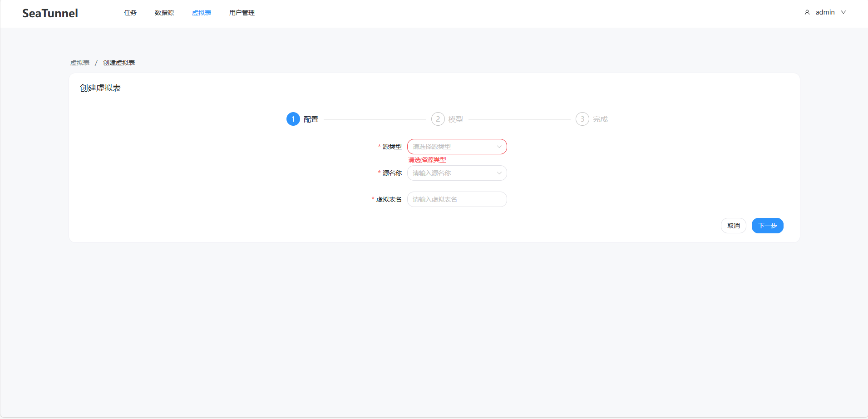The image size is (868, 419).
Task: Click the 源类型 field label
Action: pyautogui.click(x=392, y=147)
